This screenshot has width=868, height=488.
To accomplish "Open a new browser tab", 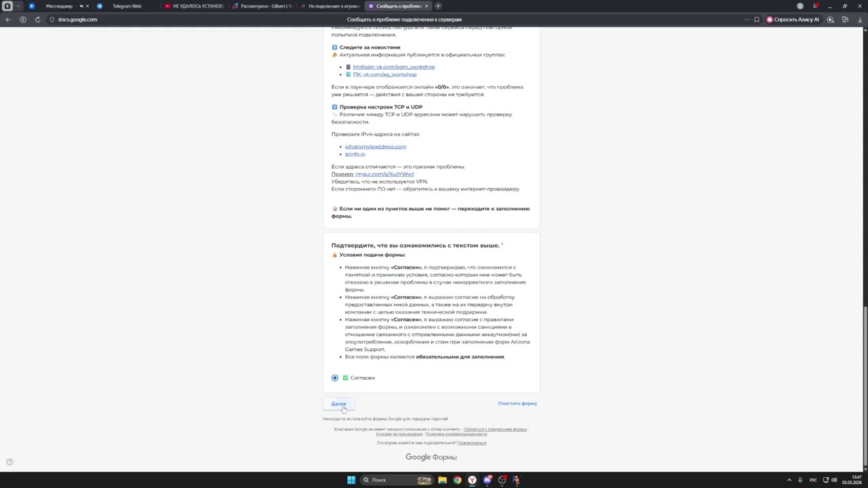I will pos(438,6).
